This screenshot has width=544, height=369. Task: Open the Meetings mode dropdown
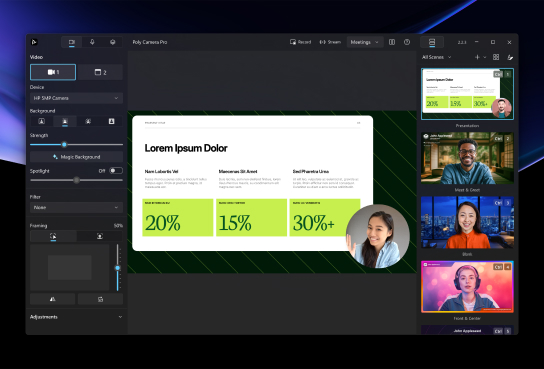tap(365, 42)
